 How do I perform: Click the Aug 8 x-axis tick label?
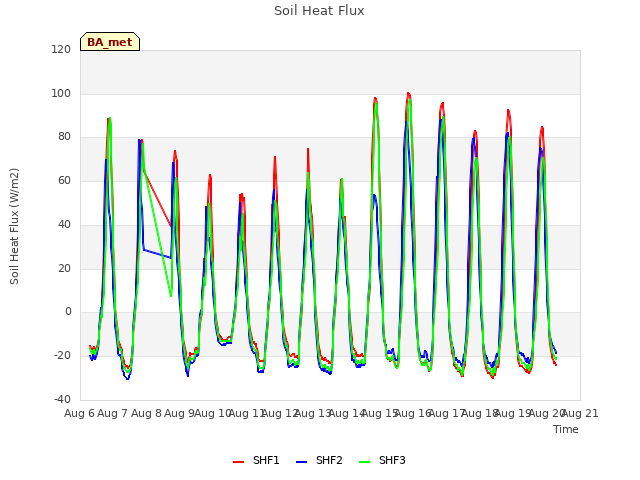(146, 413)
